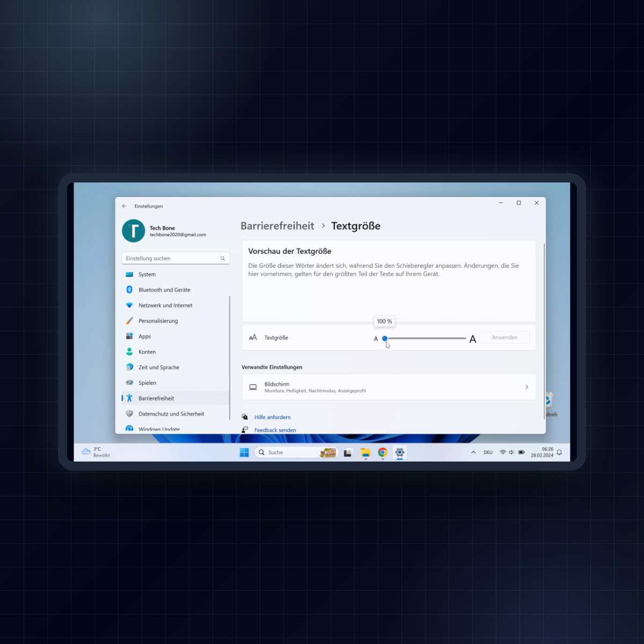This screenshot has width=644, height=644.
Task: Click the Bluetooth icon in sidebar
Action: point(129,290)
